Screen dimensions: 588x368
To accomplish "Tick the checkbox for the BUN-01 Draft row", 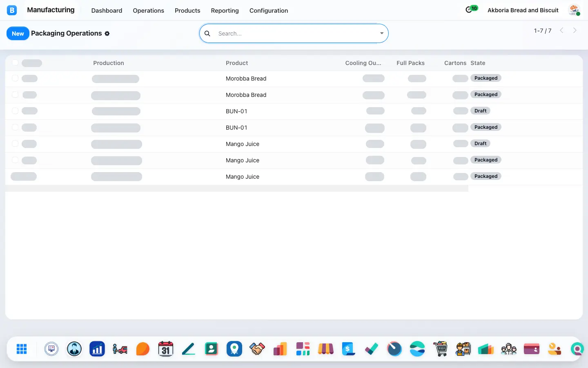I will click(x=15, y=111).
